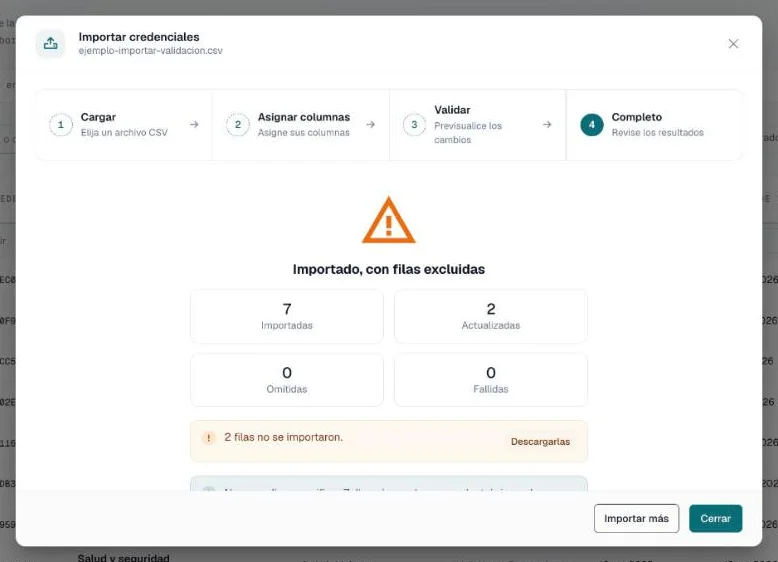Click the Cerrar button

coord(715,518)
